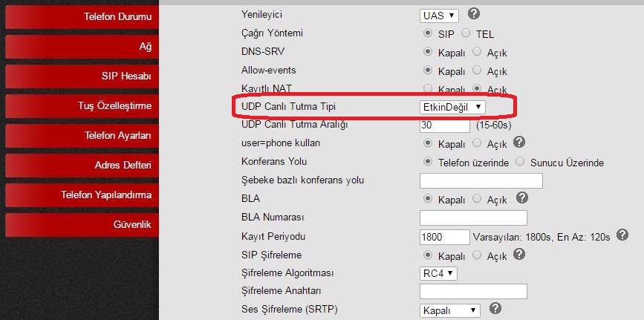Open help icon for Ses Şifreleme (SRTP)
The width and height of the screenshot is (644, 320).
495,309
